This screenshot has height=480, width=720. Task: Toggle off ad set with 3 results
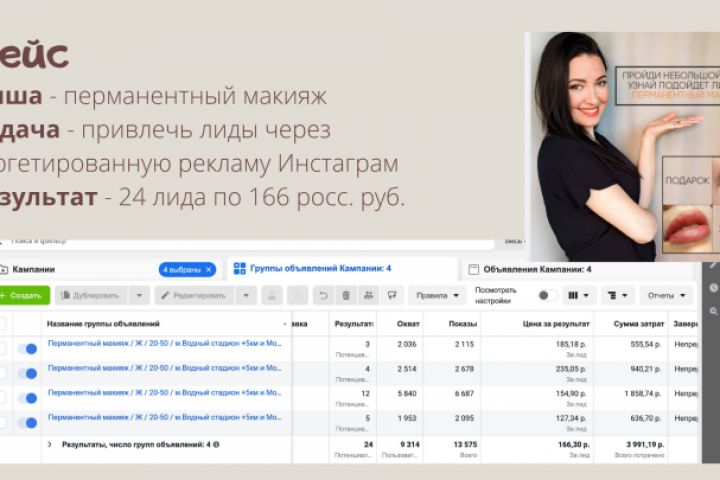click(27, 349)
